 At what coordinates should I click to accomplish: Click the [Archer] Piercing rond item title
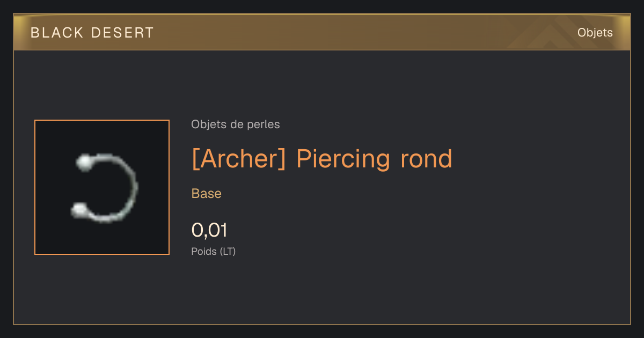(322, 159)
